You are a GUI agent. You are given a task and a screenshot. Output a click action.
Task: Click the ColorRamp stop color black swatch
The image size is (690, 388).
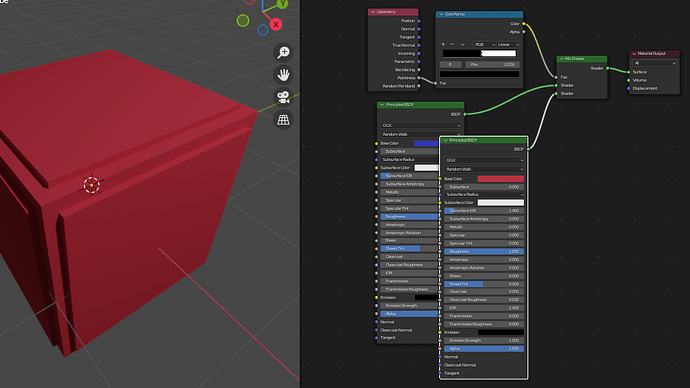coord(479,74)
